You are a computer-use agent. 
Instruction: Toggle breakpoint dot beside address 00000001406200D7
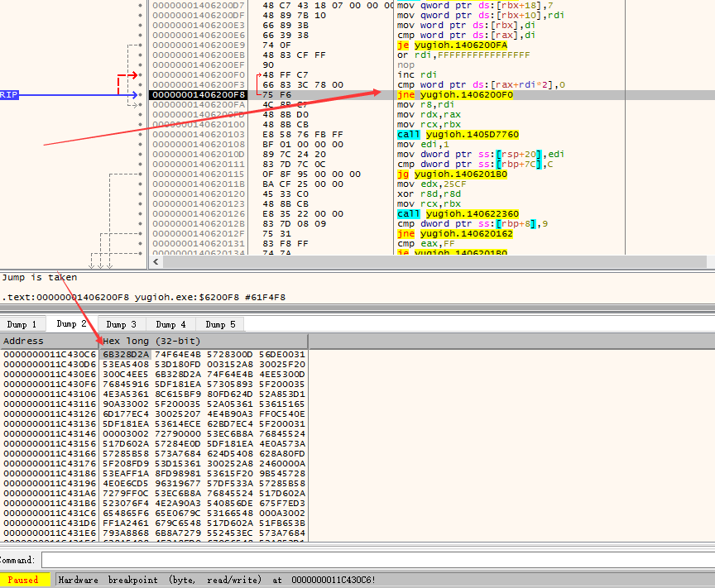pos(140,6)
